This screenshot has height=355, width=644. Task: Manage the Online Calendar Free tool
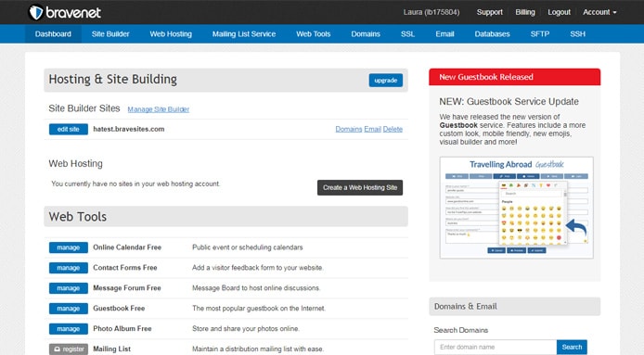(x=68, y=247)
